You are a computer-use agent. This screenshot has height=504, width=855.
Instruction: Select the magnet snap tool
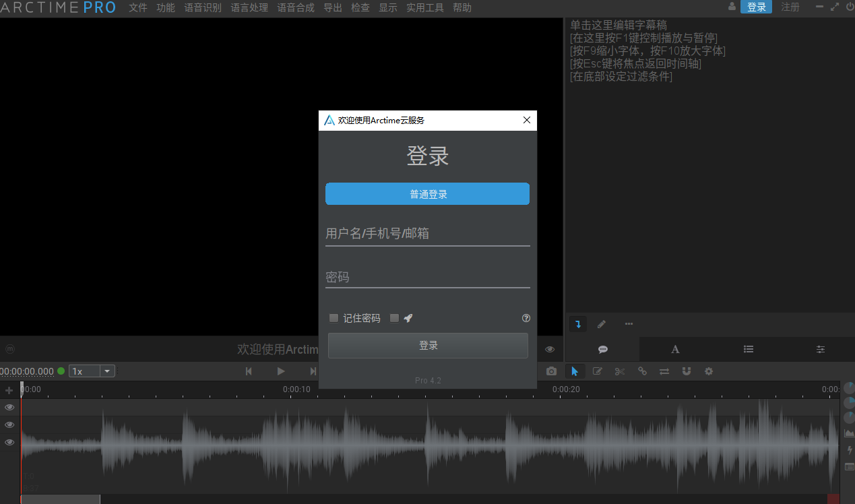coord(686,371)
